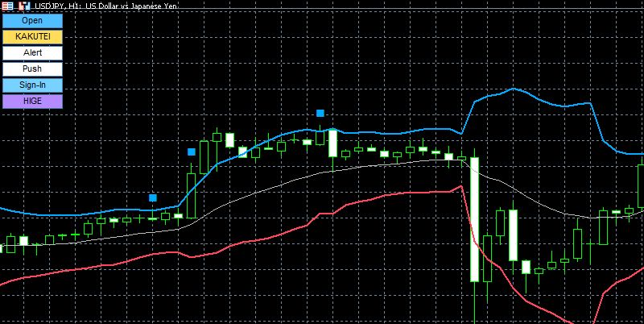
Task: Toggle the Alert button
Action: point(32,53)
